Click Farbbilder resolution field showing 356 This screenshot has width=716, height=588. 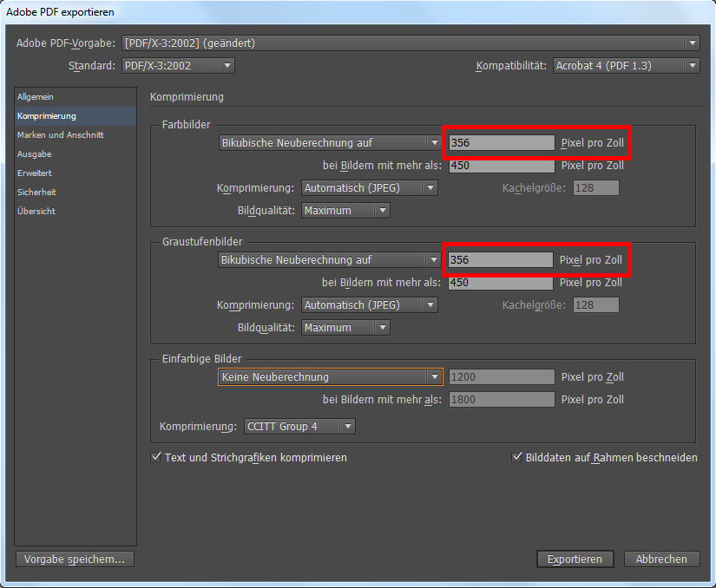[500, 143]
